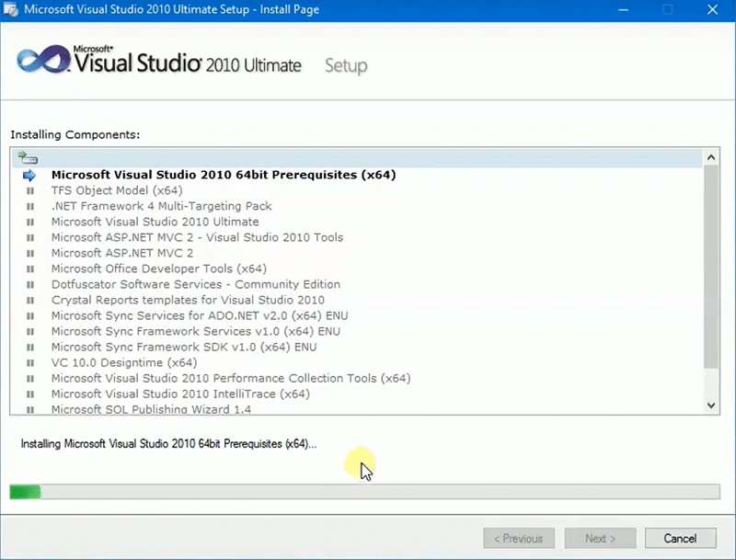Image resolution: width=736 pixels, height=560 pixels.
Task: Click the pause icon beside Microsoft Office Developer Tools
Action: pos(30,269)
